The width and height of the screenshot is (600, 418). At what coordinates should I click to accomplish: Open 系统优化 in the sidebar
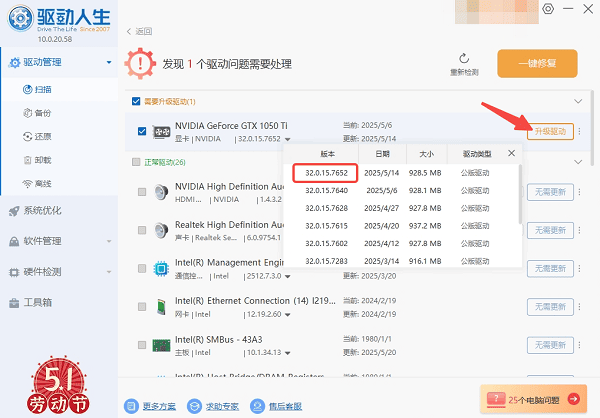tap(35, 211)
